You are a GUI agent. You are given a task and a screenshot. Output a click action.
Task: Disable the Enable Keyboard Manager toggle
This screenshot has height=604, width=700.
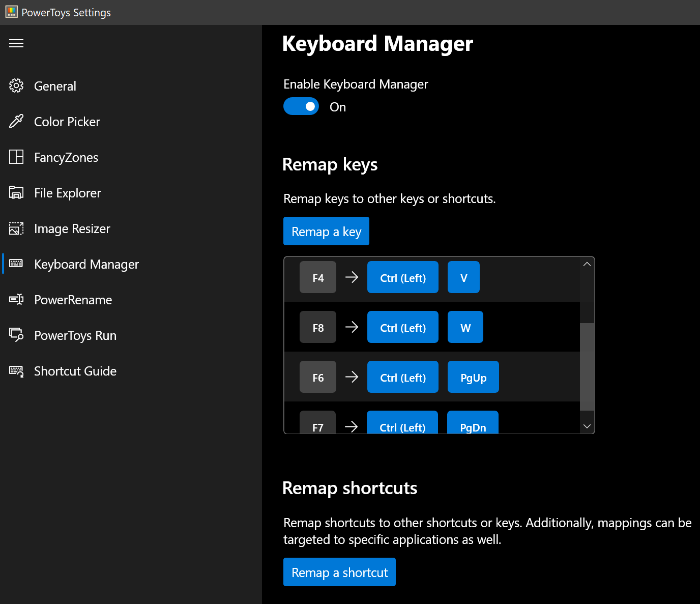301,106
